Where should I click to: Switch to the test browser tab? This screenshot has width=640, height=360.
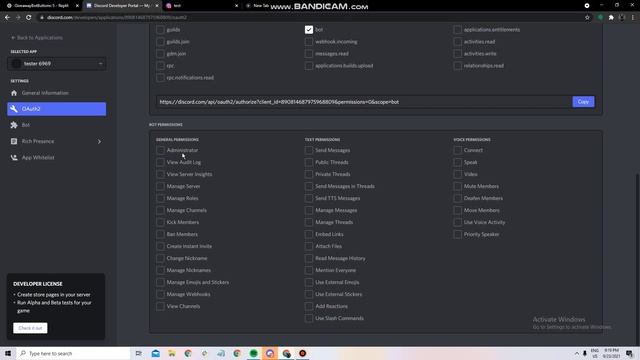click(x=202, y=6)
